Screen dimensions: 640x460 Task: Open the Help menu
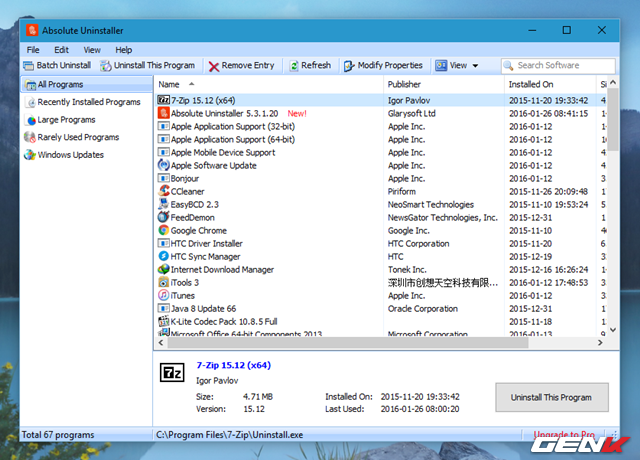[x=123, y=50]
